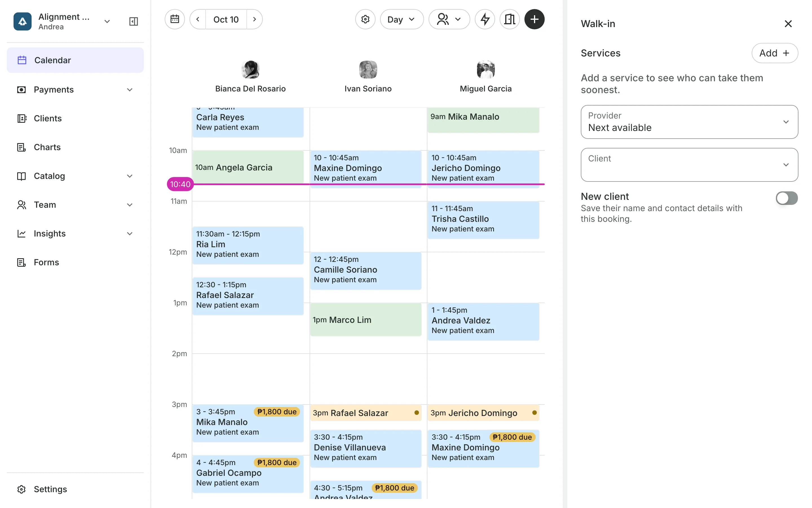Click the 10:40 current time marker
Screen dimensions: 812x508
click(x=180, y=184)
